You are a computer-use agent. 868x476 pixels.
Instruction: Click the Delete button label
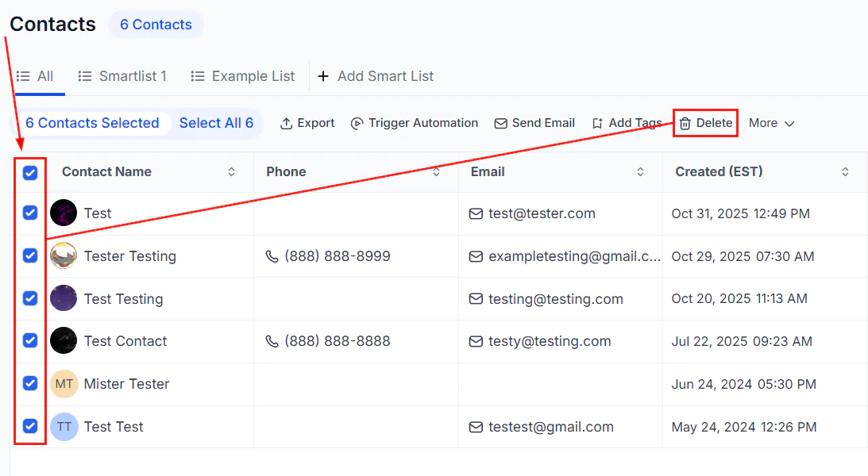click(x=714, y=123)
